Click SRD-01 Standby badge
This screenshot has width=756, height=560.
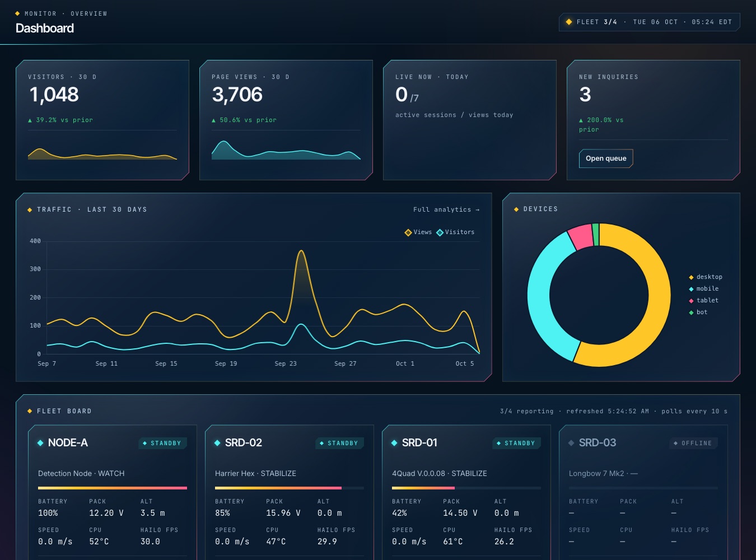click(x=516, y=443)
